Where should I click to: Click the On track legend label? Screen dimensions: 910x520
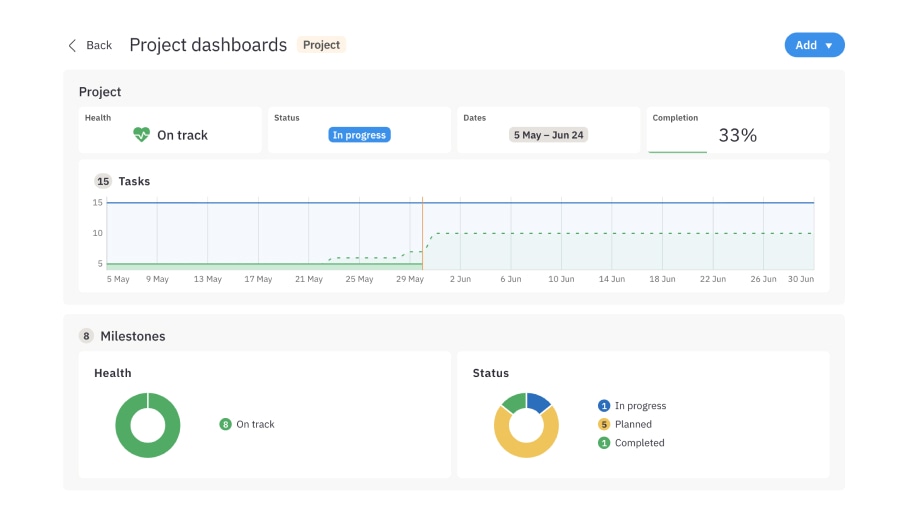click(255, 424)
